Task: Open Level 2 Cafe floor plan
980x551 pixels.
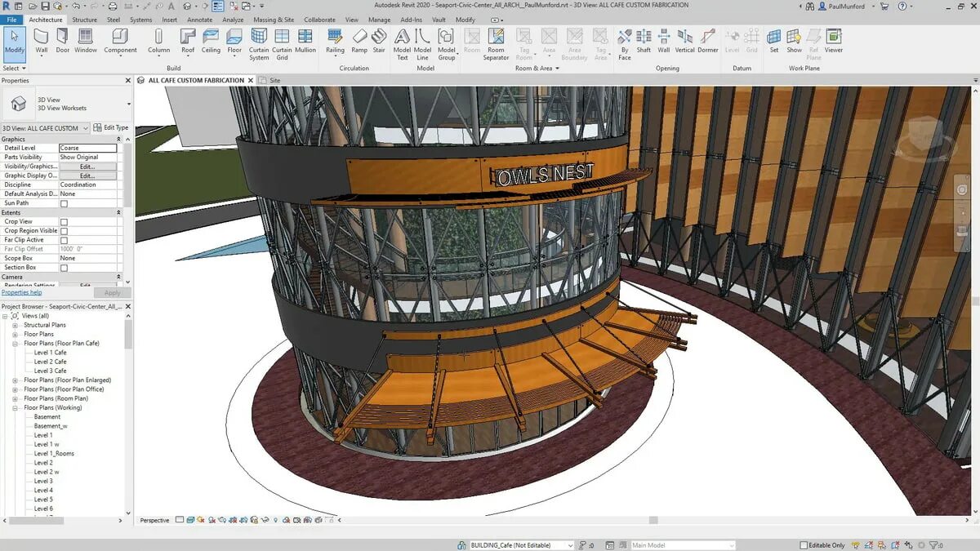Action: (x=50, y=362)
